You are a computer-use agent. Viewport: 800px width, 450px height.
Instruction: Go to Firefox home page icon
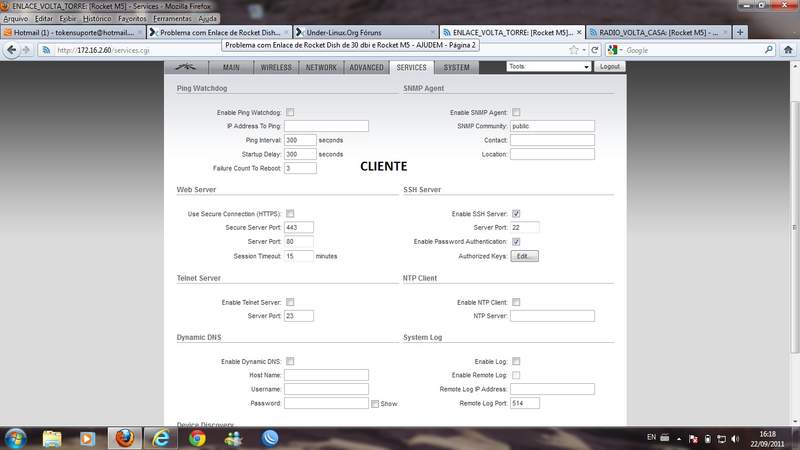pyautogui.click(x=788, y=50)
